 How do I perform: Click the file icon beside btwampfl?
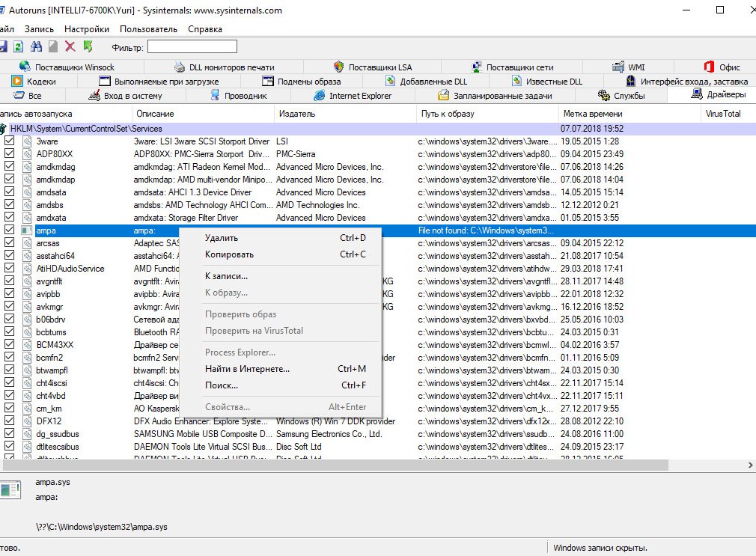tap(27, 370)
